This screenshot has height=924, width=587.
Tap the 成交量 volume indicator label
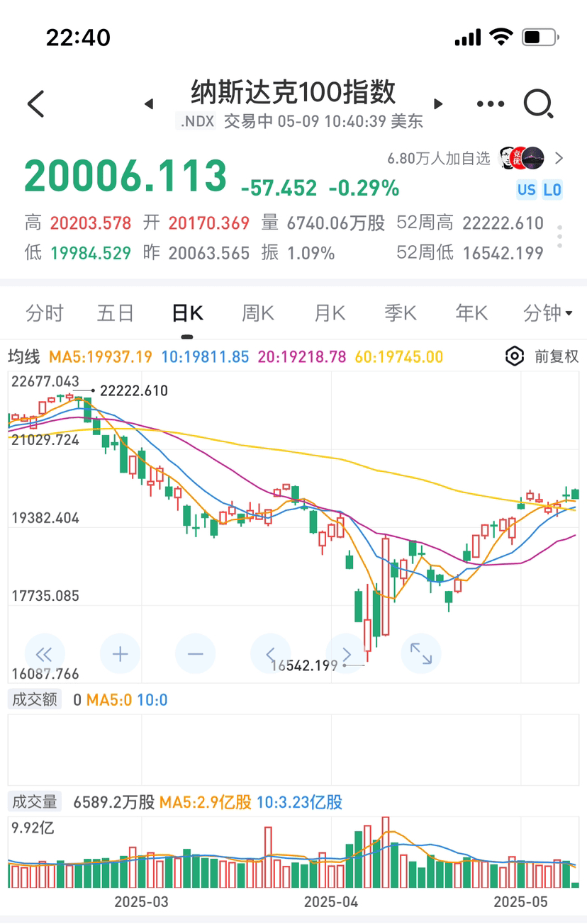coord(35,802)
